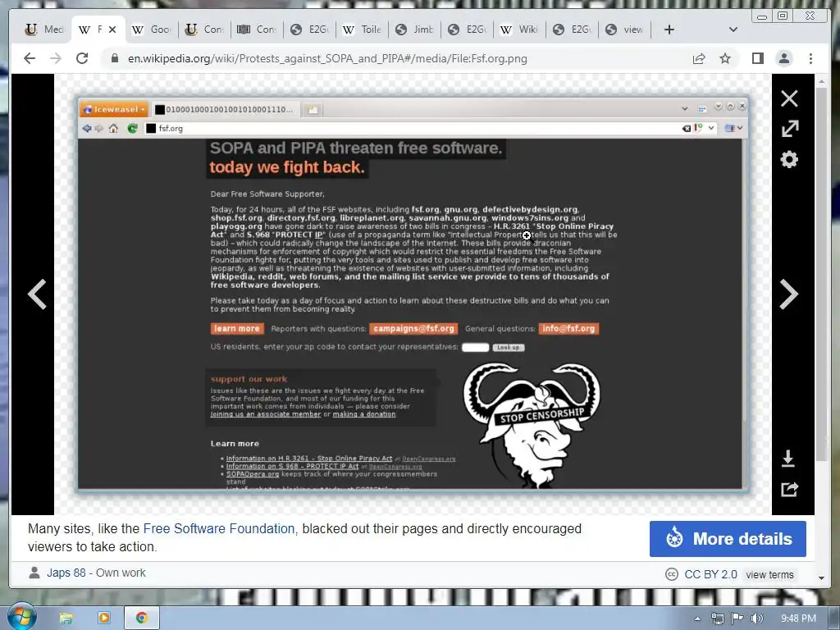This screenshot has height=630, width=840.
Task: Open the Chrome three-dot menu
Action: (810, 58)
